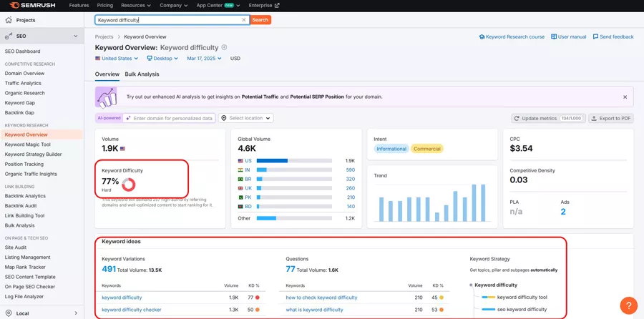Open the United States country dropdown
Screen dimensions: 644x319
(x=117, y=59)
